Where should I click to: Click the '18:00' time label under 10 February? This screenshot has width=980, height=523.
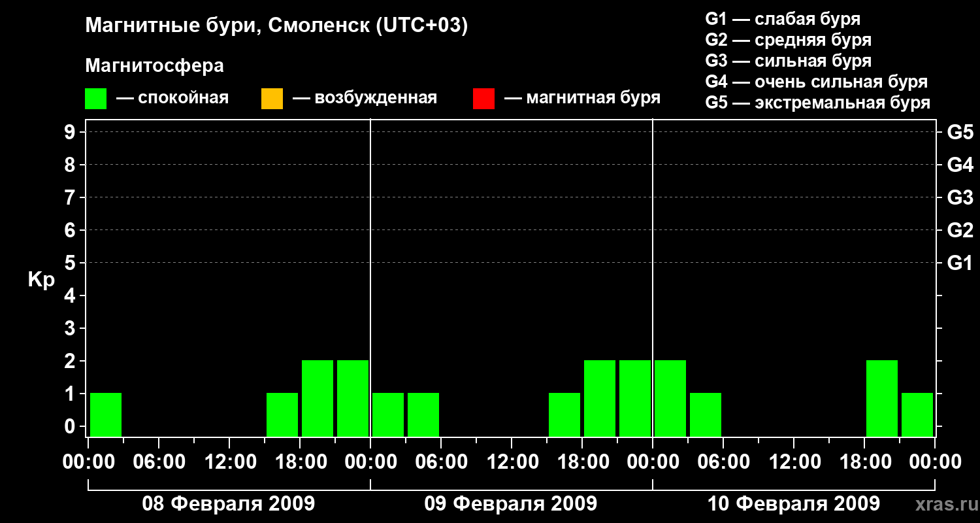(864, 462)
